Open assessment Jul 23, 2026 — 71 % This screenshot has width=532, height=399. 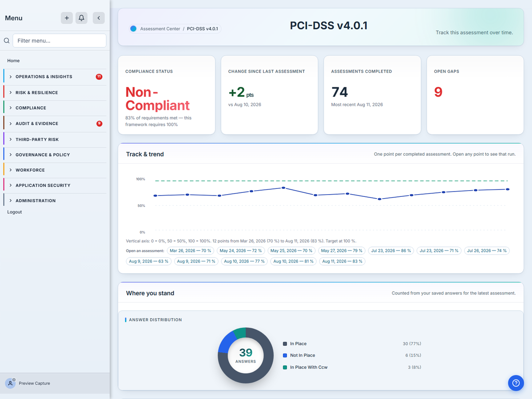439,250
